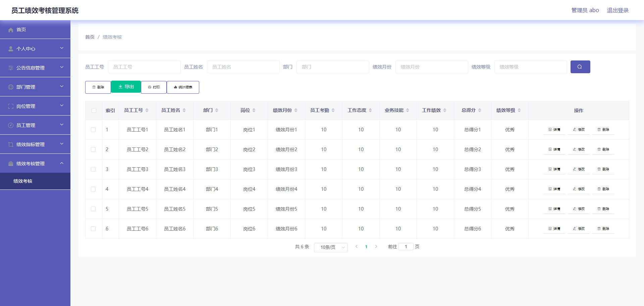
Task: Click the 员工工号 search input field
Action: 144,67
